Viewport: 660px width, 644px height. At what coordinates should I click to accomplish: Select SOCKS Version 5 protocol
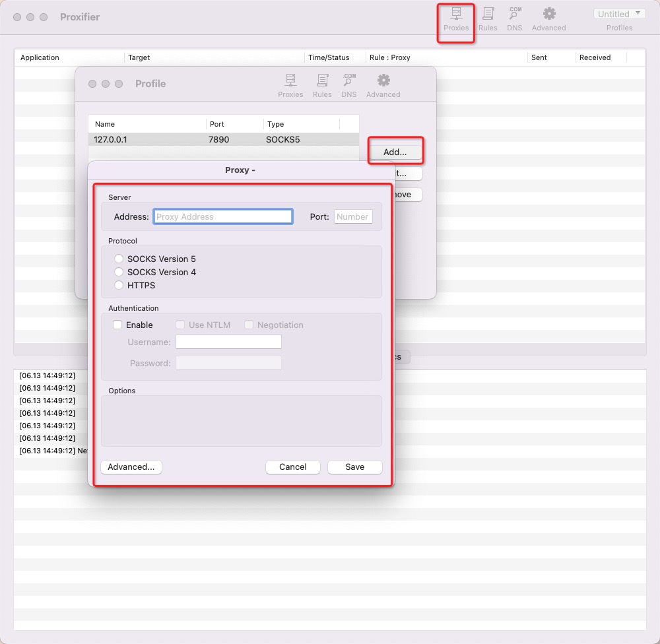point(119,259)
